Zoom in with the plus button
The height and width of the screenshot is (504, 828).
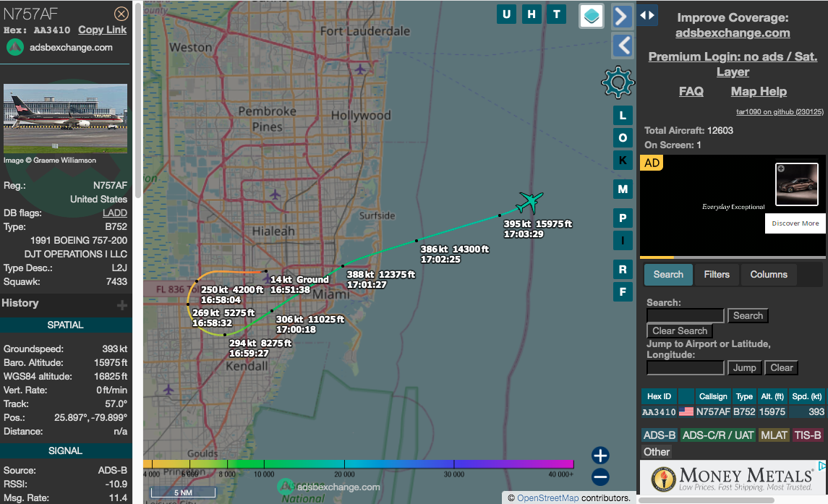tap(600, 456)
